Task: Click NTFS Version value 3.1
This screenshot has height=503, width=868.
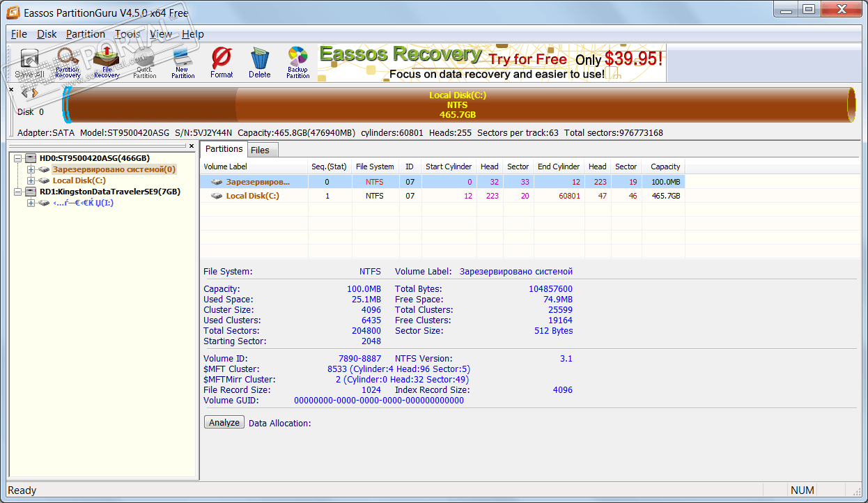Action: [x=566, y=359]
